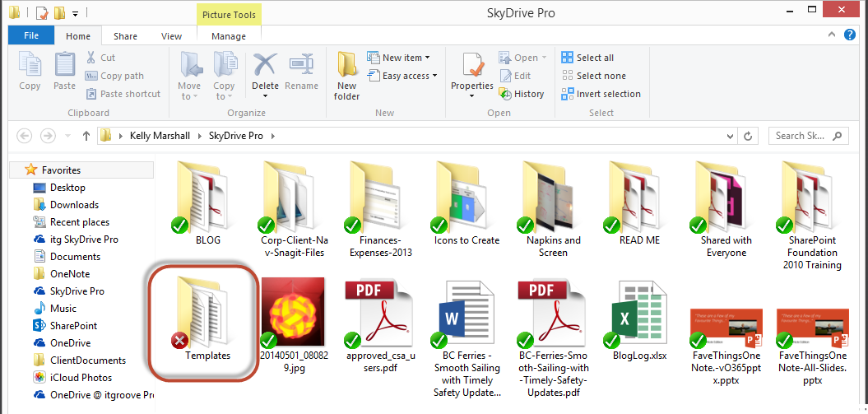Click the Favorites header in navigation pane
The width and height of the screenshot is (868, 414).
pyautogui.click(x=81, y=170)
